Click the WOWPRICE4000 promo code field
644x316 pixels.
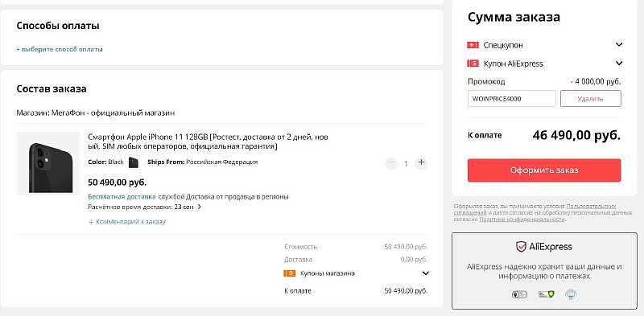(x=512, y=99)
